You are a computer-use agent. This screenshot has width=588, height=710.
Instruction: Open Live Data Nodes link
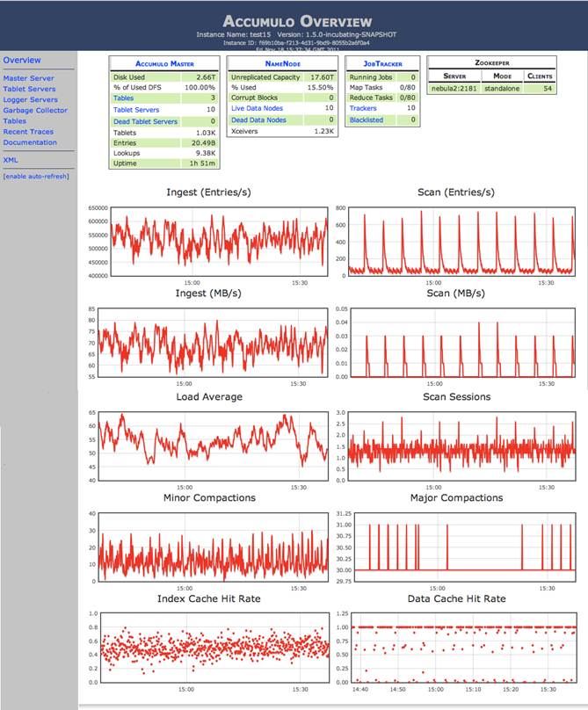tap(256, 108)
